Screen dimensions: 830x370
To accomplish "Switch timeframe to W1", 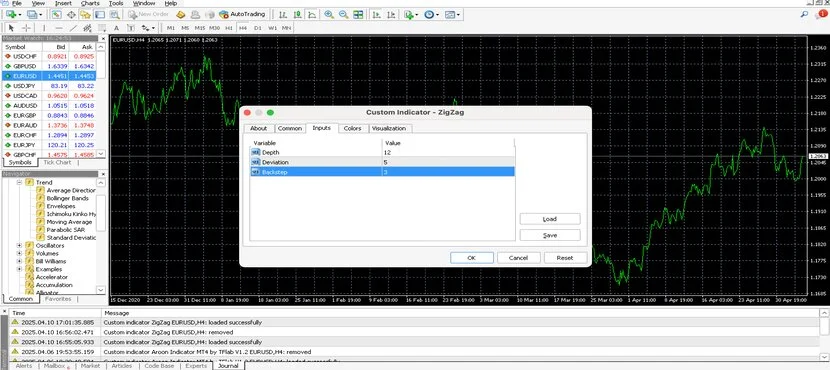I will [x=272, y=28].
